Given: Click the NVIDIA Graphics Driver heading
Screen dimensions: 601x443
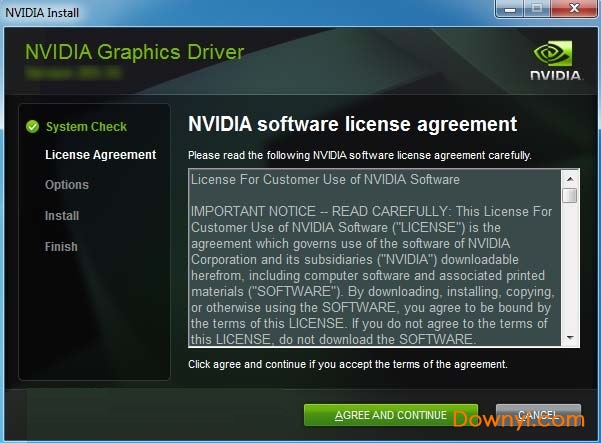Looking at the screenshot, I should pyautogui.click(x=134, y=52).
